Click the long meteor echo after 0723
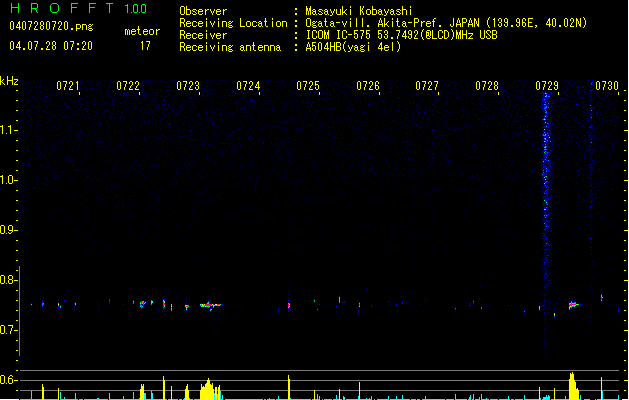 [210, 306]
